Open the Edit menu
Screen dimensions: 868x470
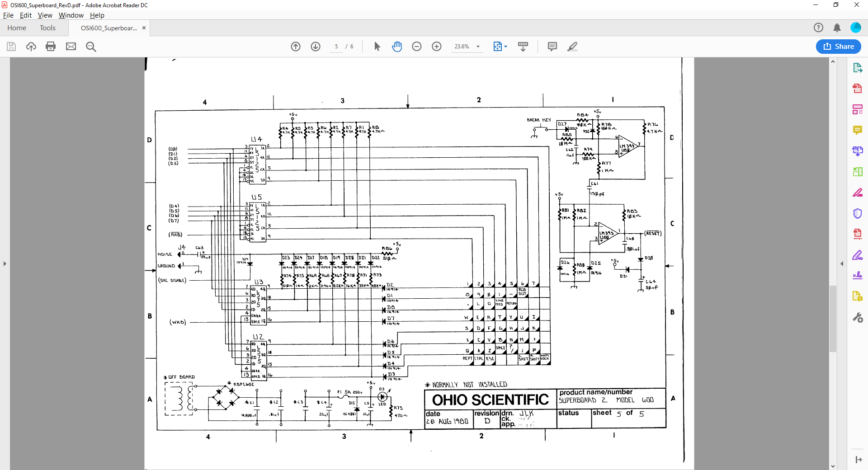point(26,15)
